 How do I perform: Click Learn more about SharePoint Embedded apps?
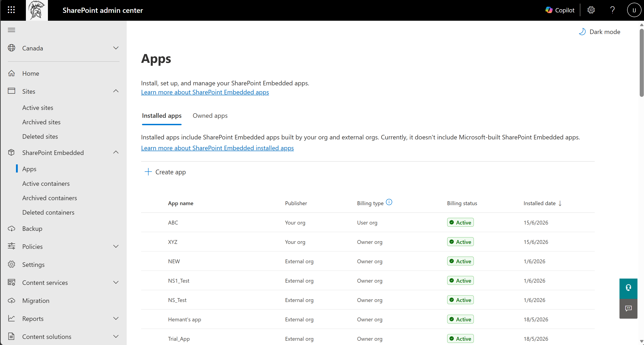(x=205, y=92)
